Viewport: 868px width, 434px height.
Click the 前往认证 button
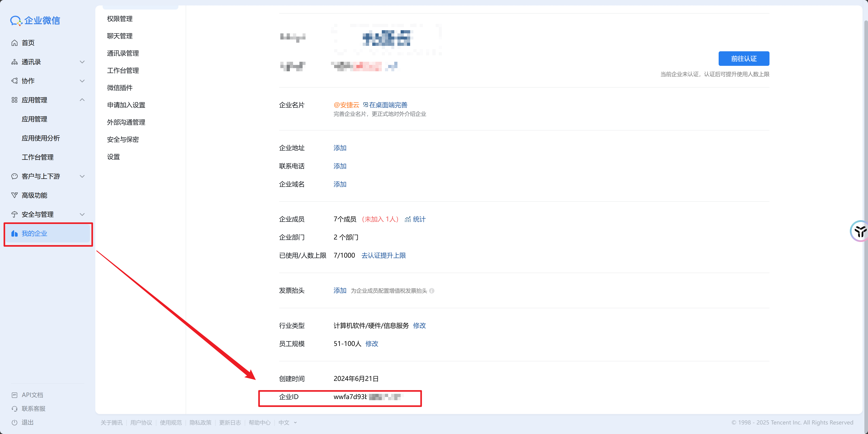(x=744, y=59)
